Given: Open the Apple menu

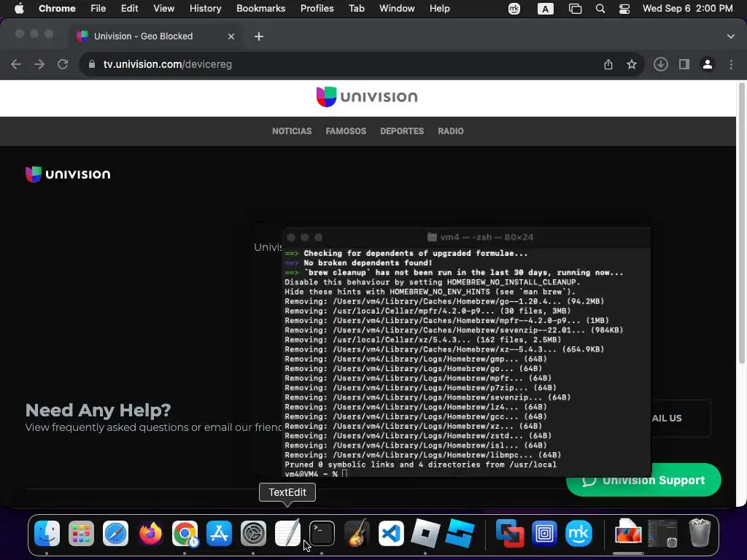Looking at the screenshot, I should click(19, 9).
